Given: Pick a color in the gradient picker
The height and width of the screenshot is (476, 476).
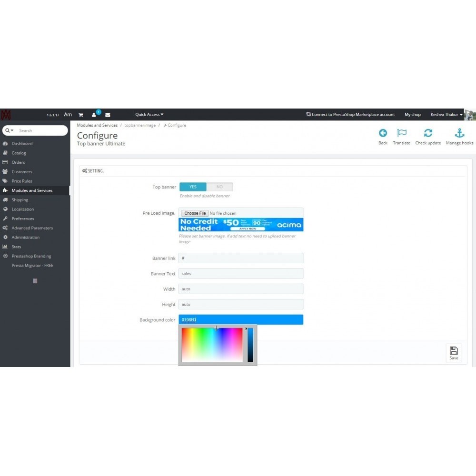Looking at the screenshot, I should 212,345.
